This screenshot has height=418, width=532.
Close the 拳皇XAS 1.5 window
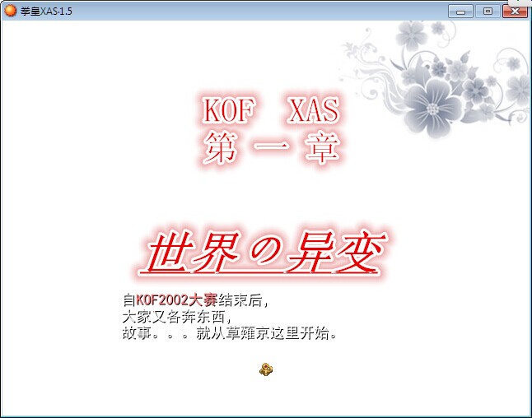pyautogui.click(x=515, y=12)
